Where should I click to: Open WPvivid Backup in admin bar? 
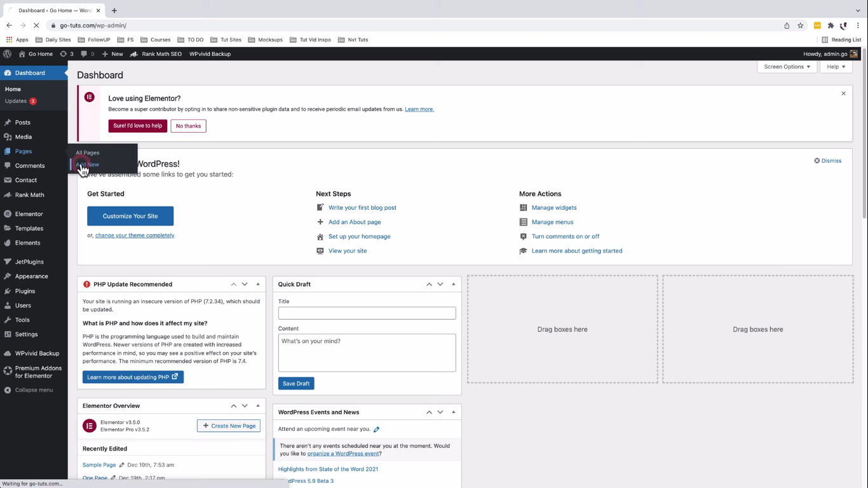[210, 54]
